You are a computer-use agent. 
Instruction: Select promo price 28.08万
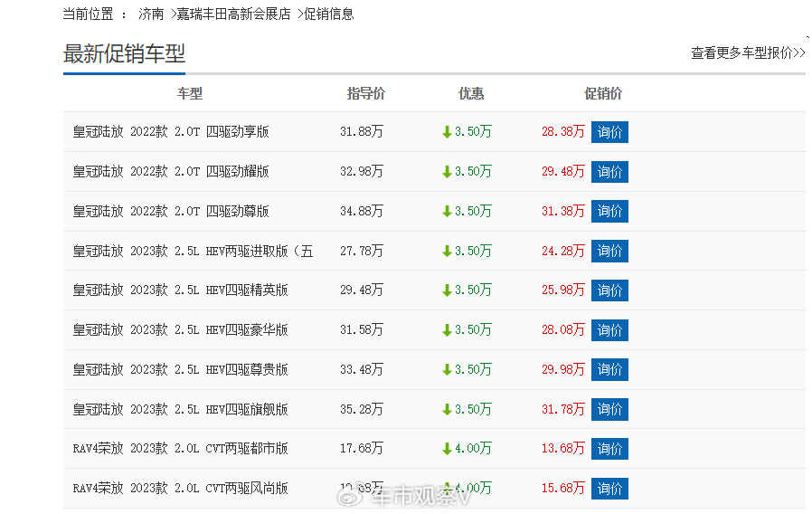pos(563,330)
